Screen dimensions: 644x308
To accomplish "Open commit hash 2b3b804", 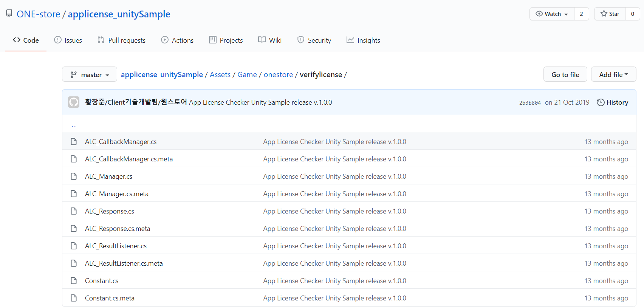I will pyautogui.click(x=530, y=103).
